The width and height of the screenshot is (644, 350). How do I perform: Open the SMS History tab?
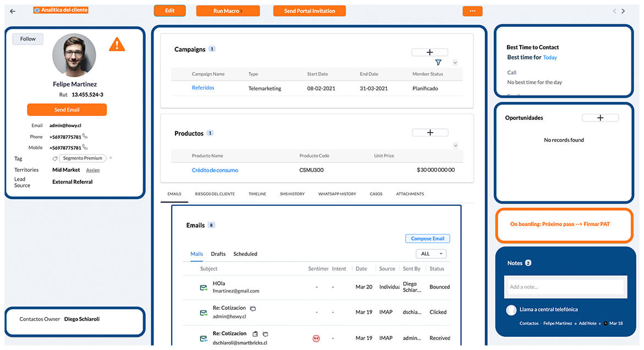[x=292, y=194]
